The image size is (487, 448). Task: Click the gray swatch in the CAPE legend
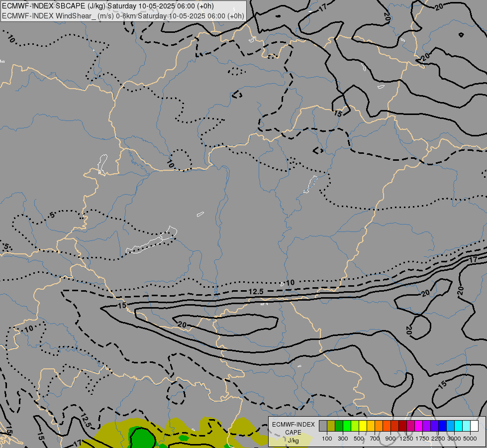[x=323, y=426]
